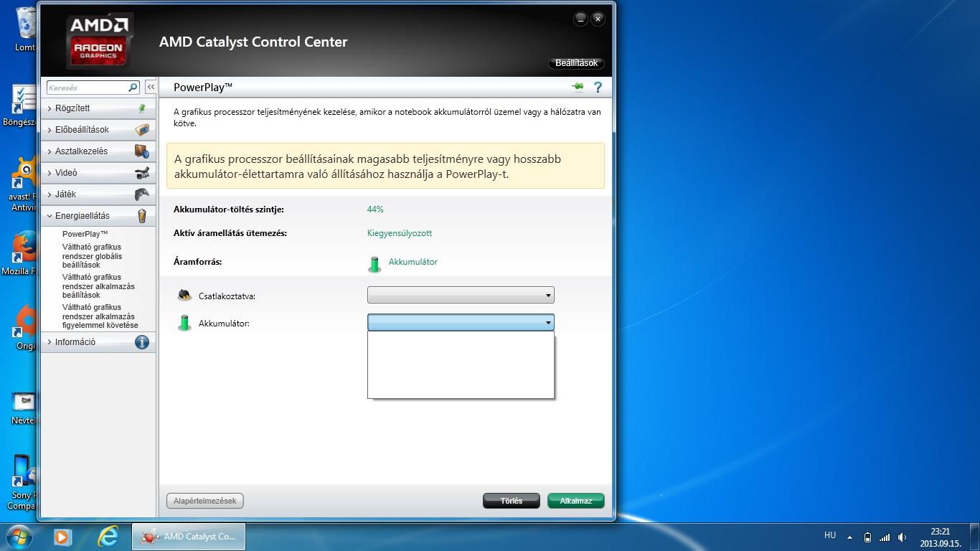
Task: Click the battery icon next to Akkumulátor label
Action: click(184, 323)
